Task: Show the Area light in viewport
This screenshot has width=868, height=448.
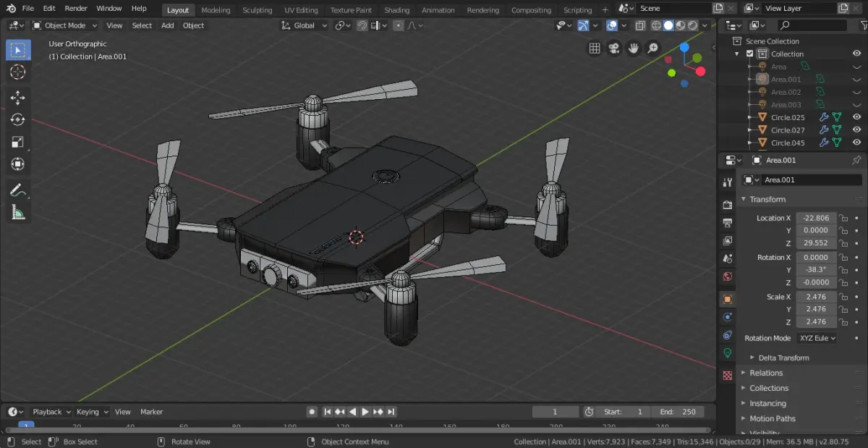Action: [856, 67]
